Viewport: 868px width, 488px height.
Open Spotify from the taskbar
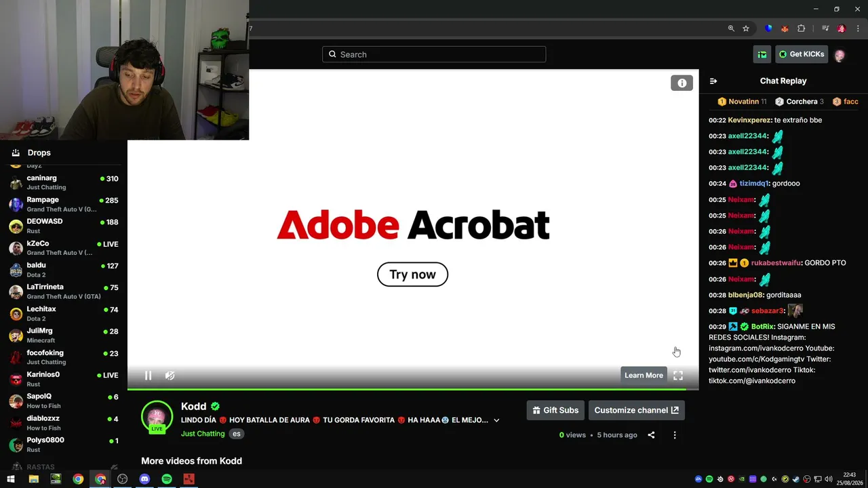pos(167,479)
